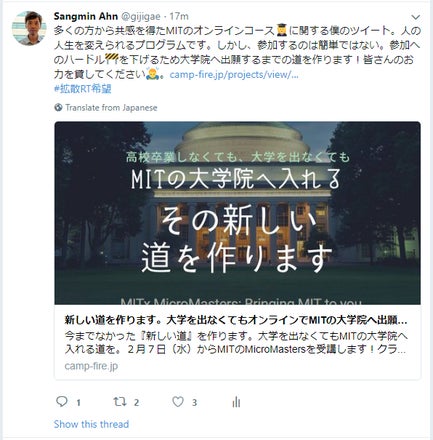Click the globe icon beside Translate
The image size is (433, 440).
click(x=58, y=108)
